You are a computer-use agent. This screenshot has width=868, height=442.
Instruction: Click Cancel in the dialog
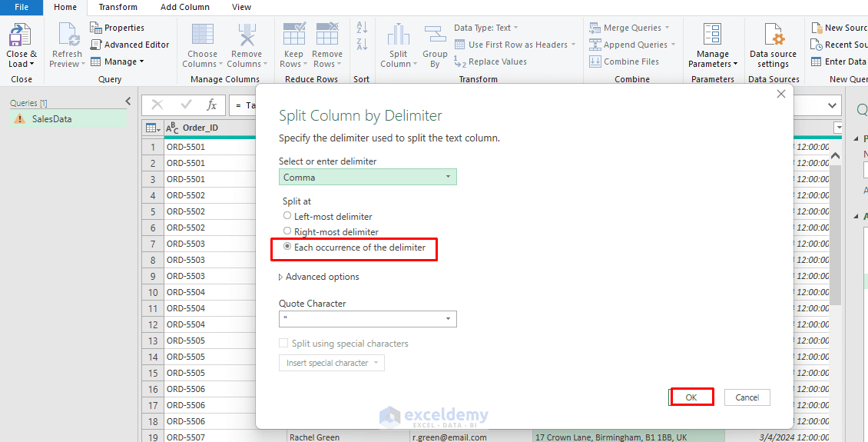[747, 397]
